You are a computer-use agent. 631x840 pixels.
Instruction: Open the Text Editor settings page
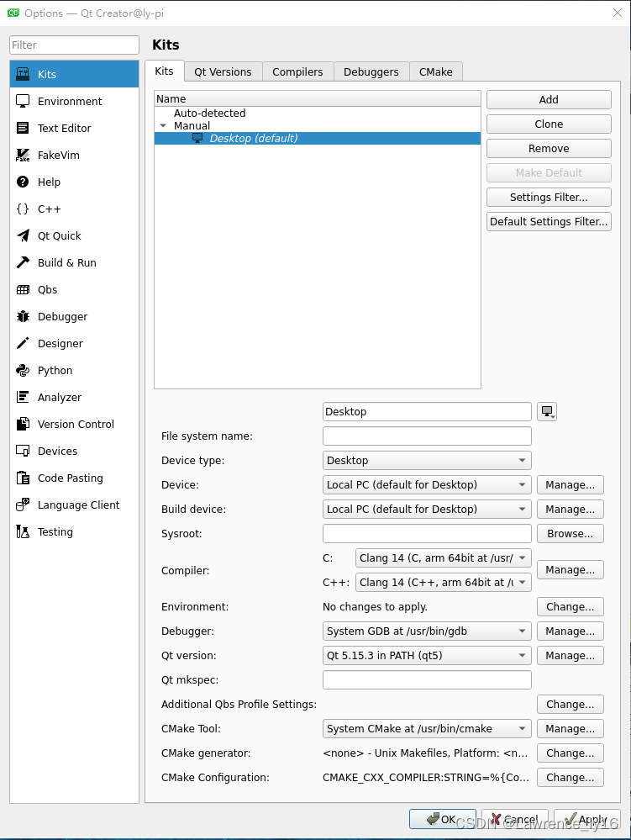point(64,128)
